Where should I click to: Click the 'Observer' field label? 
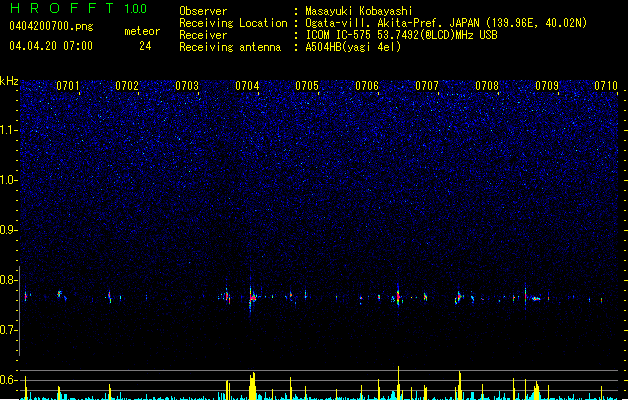[x=203, y=11]
